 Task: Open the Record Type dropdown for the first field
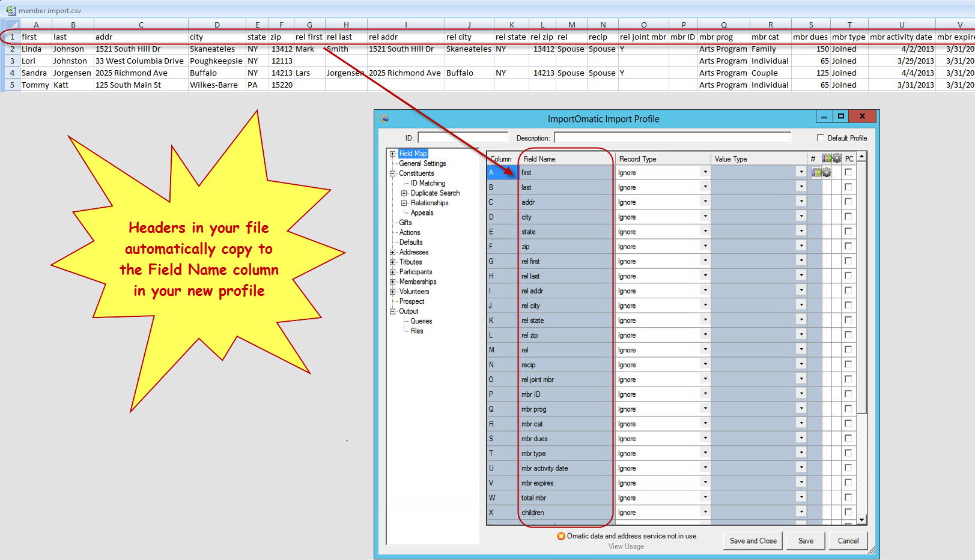704,172
